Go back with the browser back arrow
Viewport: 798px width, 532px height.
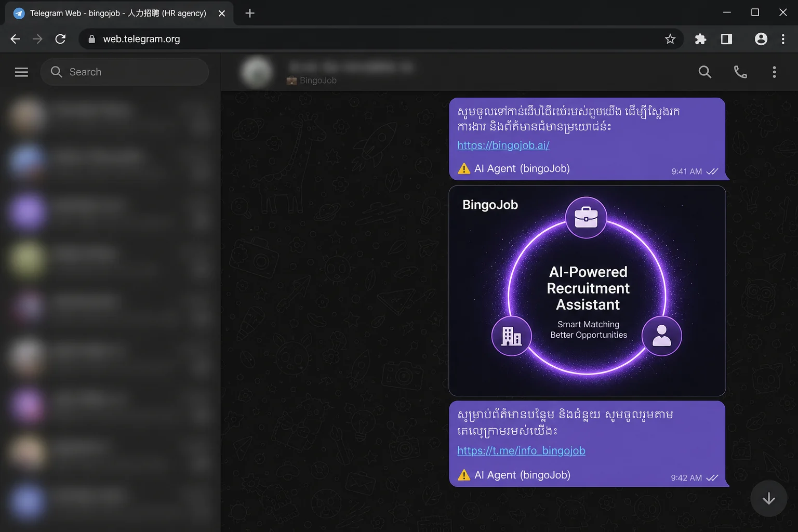15,39
